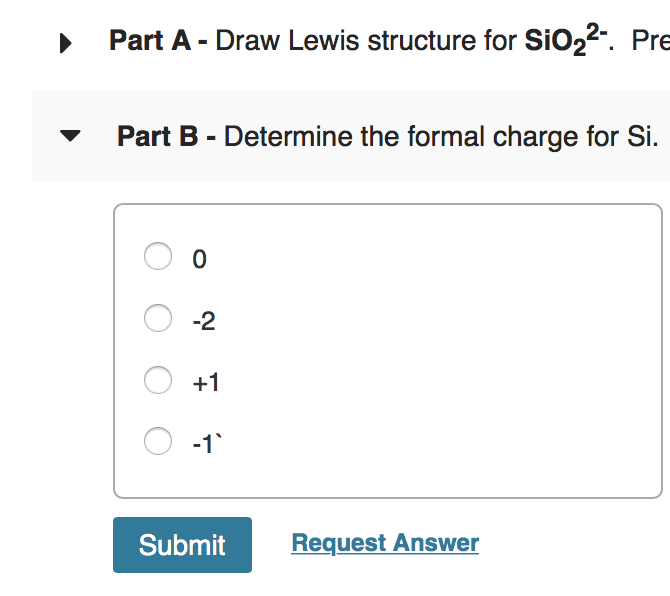
Task: Choose the -2 radio button
Action: click(x=158, y=319)
